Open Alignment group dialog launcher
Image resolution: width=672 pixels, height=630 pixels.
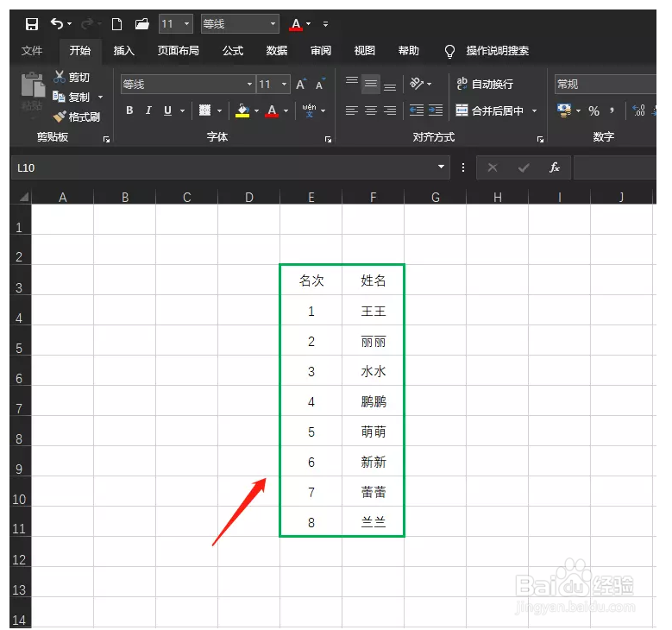pos(540,140)
